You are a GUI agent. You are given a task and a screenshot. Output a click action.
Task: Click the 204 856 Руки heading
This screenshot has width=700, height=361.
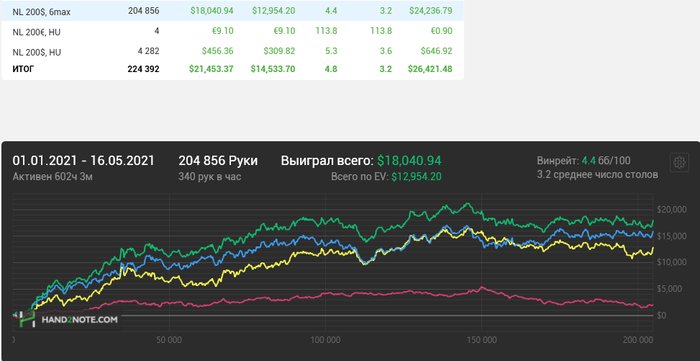click(x=218, y=161)
